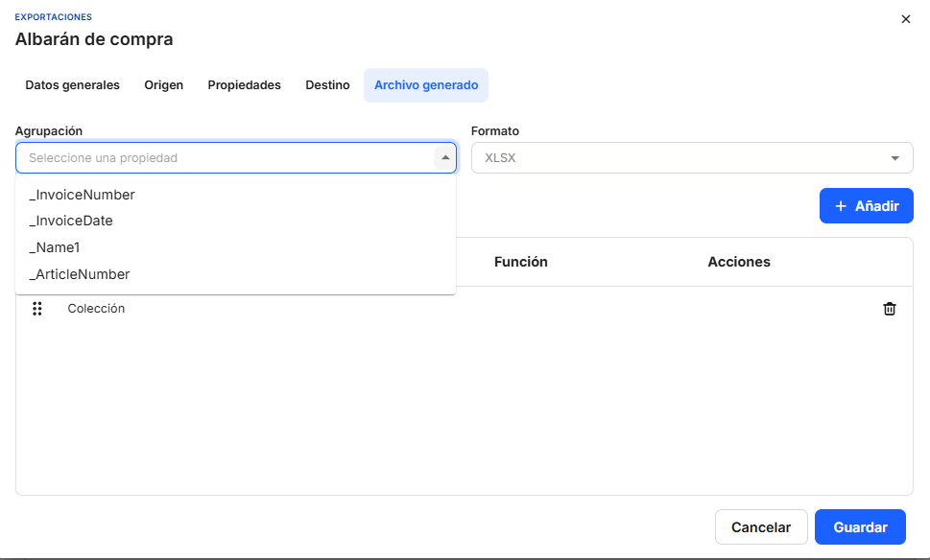Screen dimensions: 930x560
Task: Click the Colección row text
Action: 96,309
